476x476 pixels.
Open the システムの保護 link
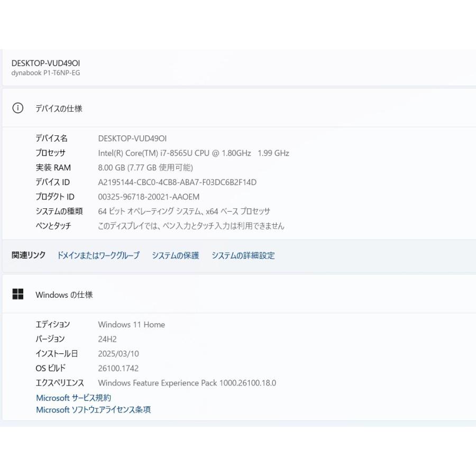click(x=176, y=255)
